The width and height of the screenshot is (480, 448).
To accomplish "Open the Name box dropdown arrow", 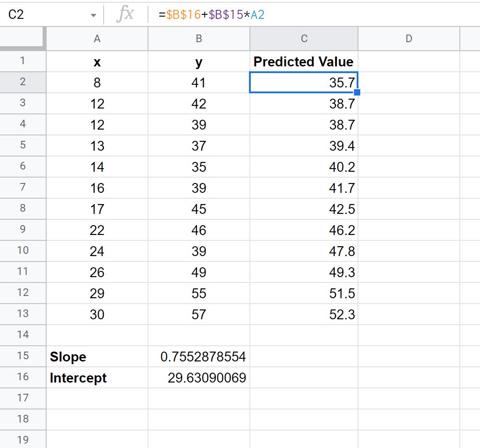I will [93, 15].
